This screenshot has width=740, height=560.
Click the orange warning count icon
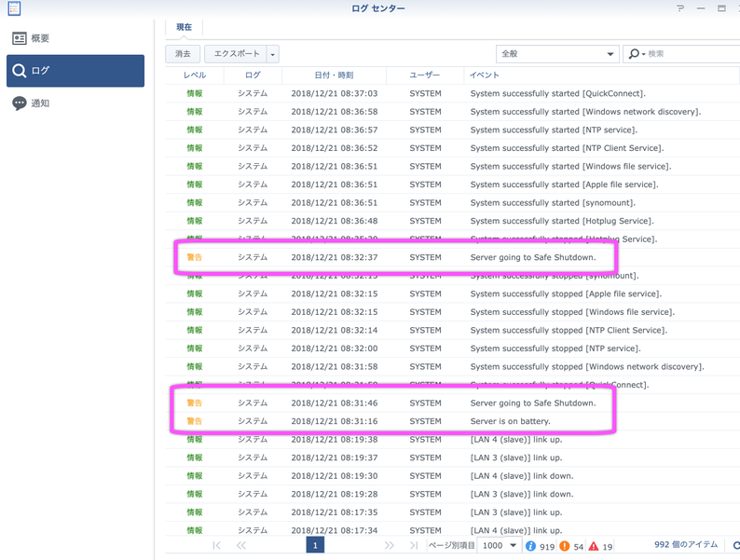point(564,546)
